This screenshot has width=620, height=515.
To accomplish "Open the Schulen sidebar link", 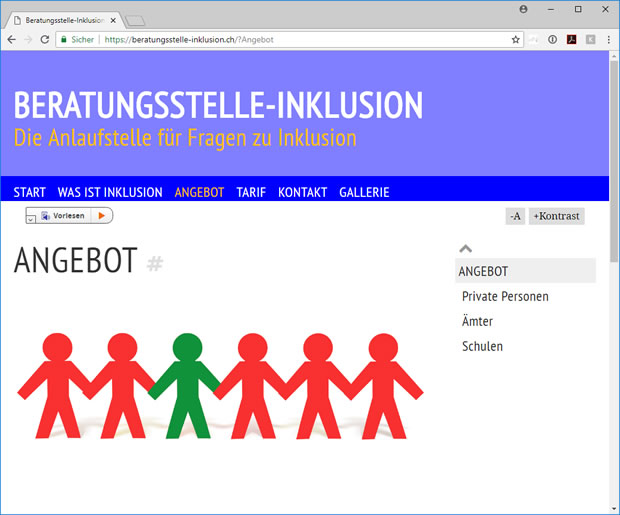I will 482,346.
